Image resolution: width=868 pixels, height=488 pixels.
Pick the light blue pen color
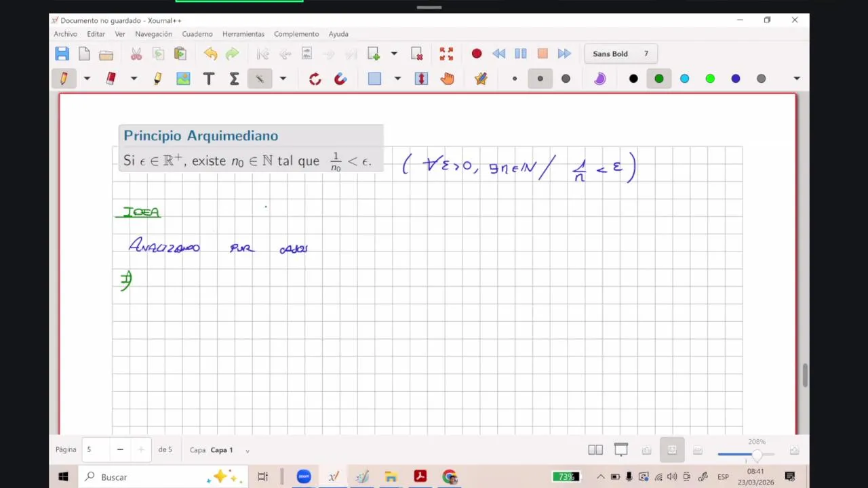tap(685, 79)
